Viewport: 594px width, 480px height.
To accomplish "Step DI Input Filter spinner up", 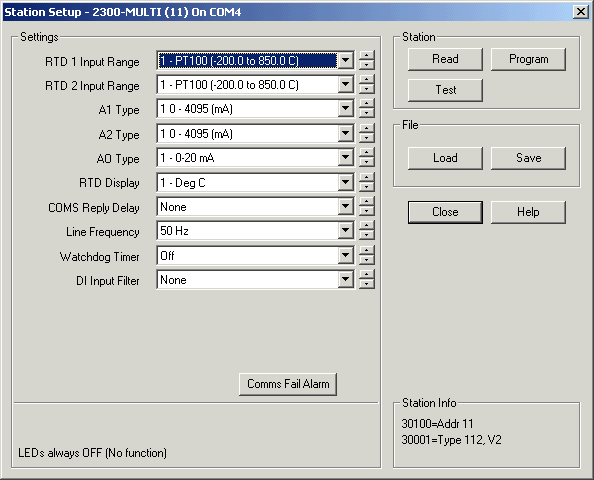I will [366, 275].
